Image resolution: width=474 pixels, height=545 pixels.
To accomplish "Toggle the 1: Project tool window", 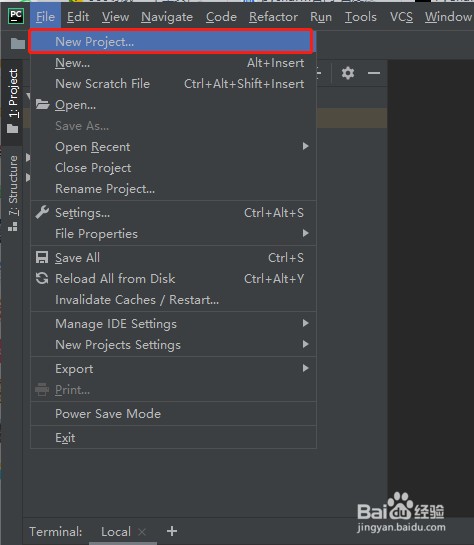I will 13,101.
